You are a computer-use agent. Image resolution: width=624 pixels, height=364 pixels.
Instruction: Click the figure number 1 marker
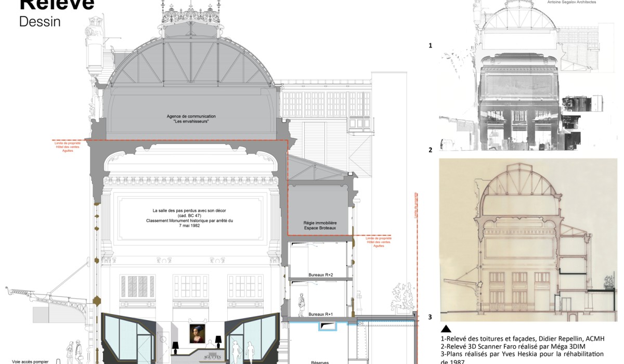430,46
